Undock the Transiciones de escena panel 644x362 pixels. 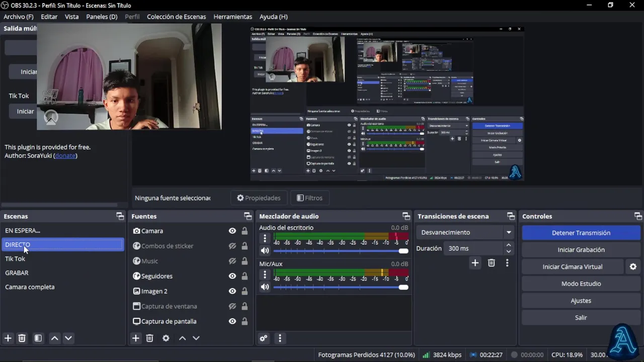pos(511,216)
